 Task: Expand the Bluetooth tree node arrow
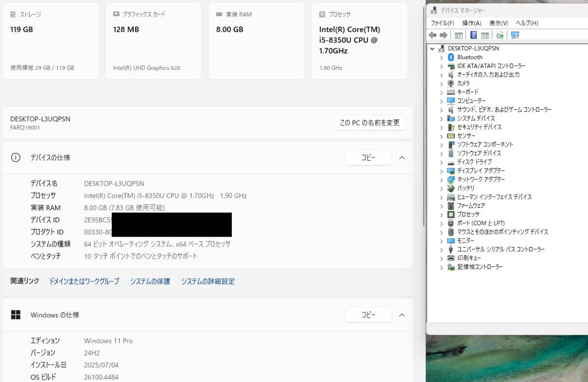coord(441,57)
